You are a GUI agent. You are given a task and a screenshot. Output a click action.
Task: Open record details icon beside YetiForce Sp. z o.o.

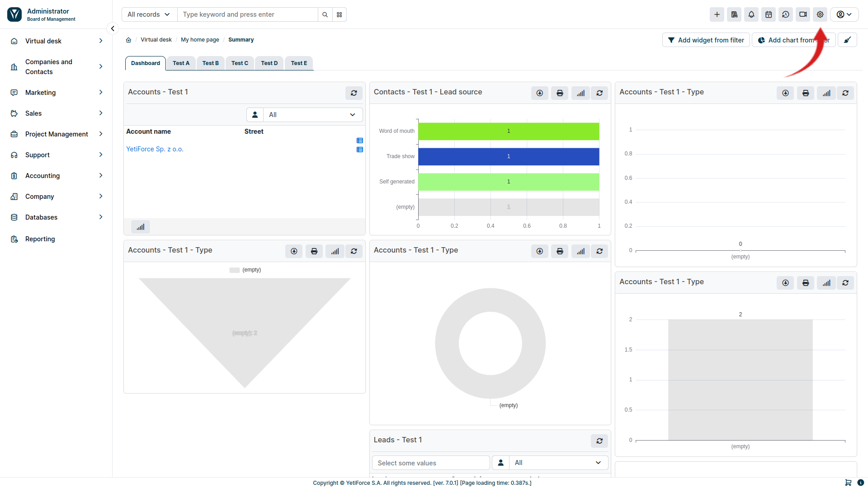coord(360,150)
